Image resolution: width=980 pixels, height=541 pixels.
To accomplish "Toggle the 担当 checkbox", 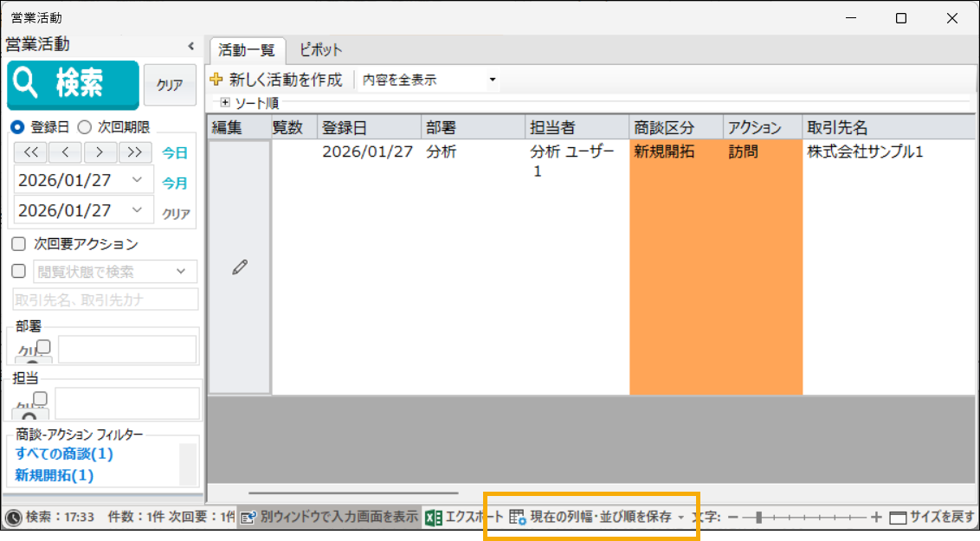I will (x=40, y=398).
